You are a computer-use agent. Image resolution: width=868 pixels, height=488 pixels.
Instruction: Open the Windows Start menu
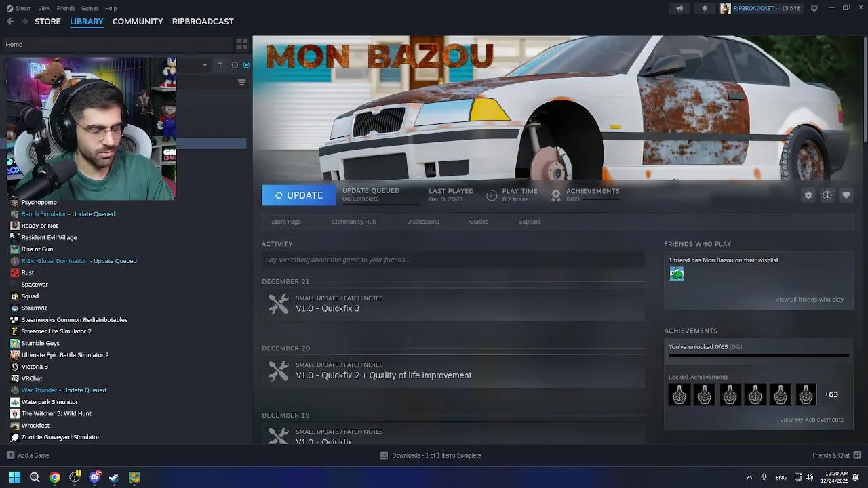[x=15, y=477]
